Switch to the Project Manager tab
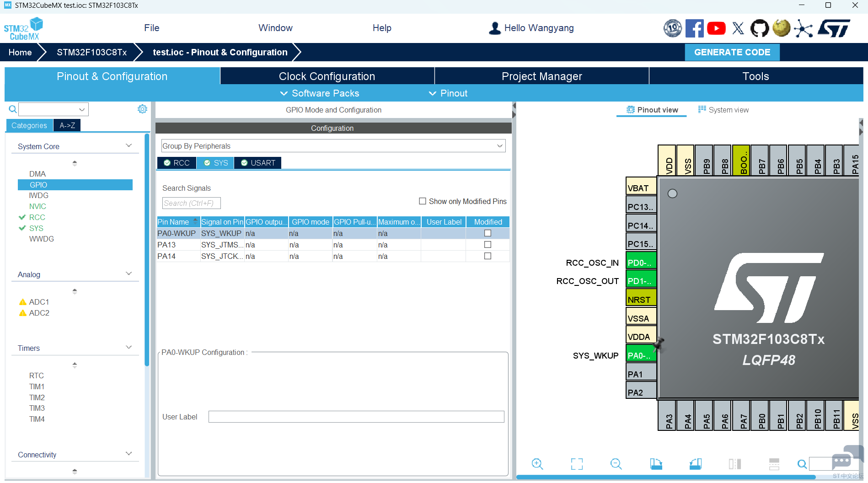868x483 pixels. pyautogui.click(x=542, y=76)
